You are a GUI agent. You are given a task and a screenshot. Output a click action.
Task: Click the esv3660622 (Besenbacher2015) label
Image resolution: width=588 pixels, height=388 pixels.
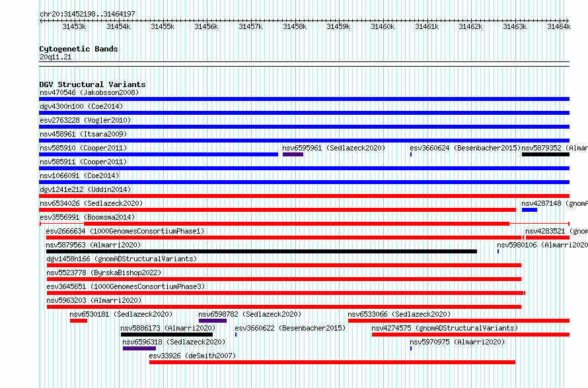pyautogui.click(x=290, y=328)
